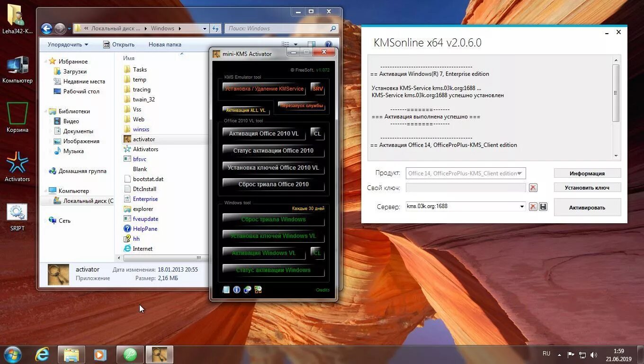Open the Action Center flag in the tray
The height and width of the screenshot is (364, 644).
coord(571,355)
